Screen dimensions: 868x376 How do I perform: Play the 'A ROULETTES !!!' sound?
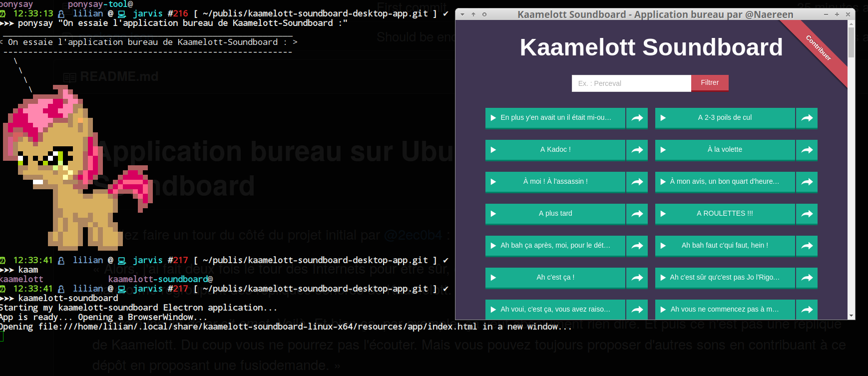[725, 214]
